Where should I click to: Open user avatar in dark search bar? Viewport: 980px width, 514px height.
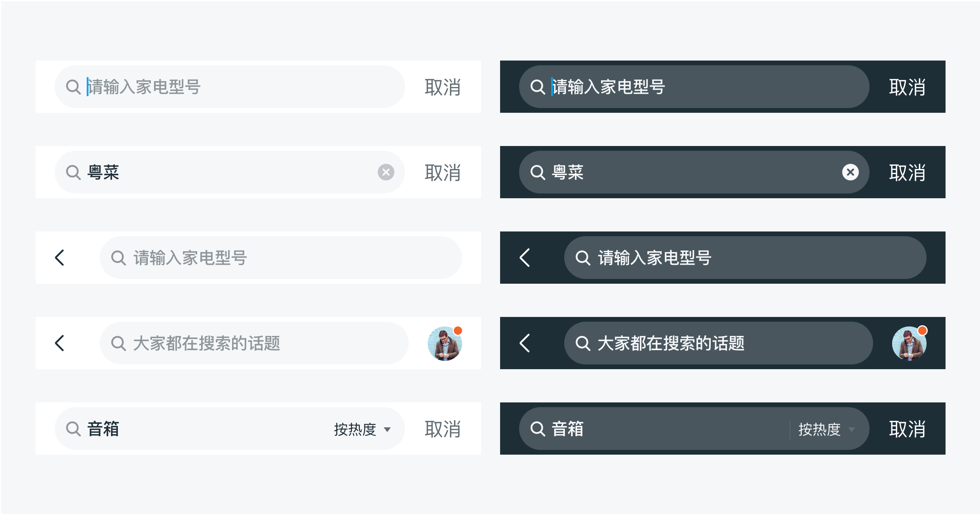click(x=909, y=343)
